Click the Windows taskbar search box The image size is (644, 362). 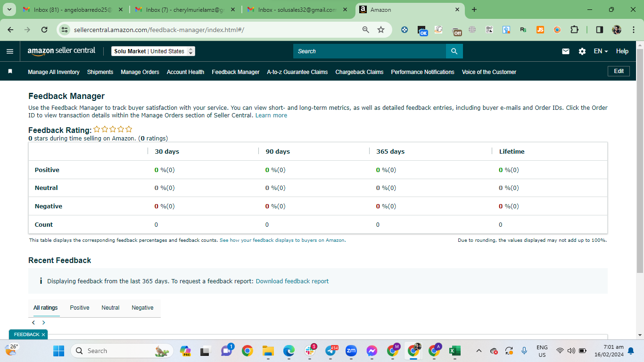pyautogui.click(x=122, y=351)
